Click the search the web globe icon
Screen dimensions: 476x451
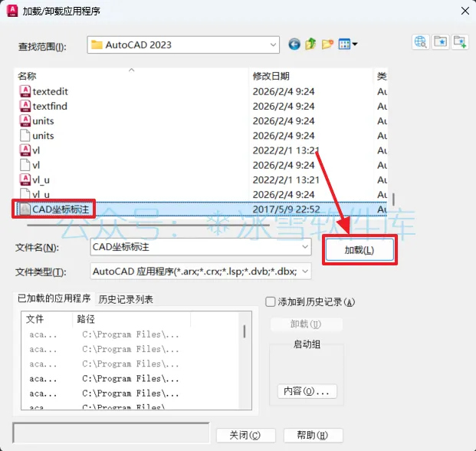(421, 42)
